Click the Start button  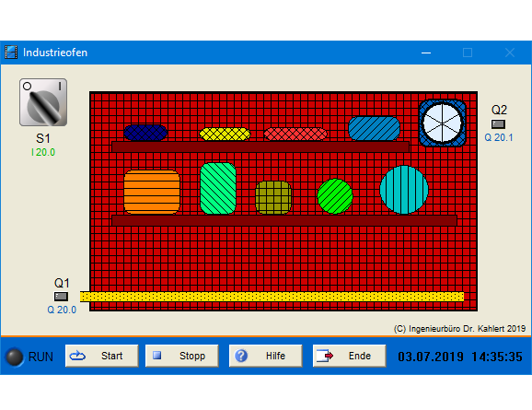tap(102, 356)
